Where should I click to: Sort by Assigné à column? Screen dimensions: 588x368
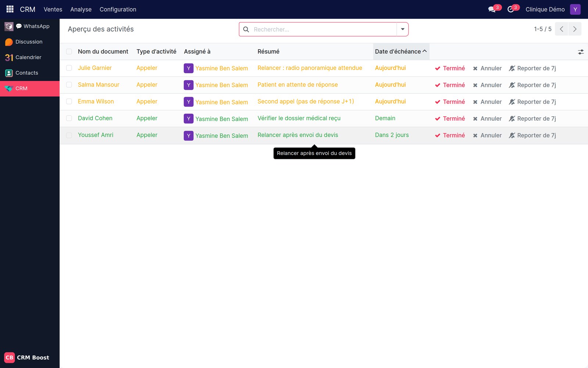(x=197, y=52)
